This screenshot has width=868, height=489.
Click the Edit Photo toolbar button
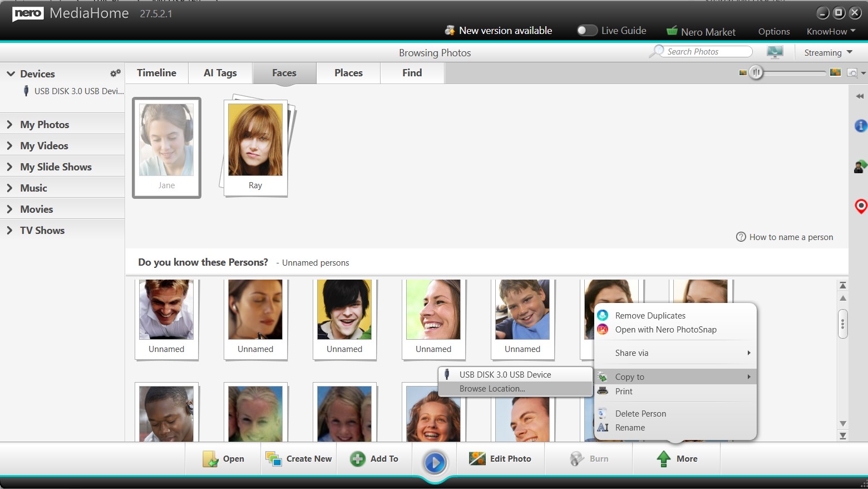tap(500, 459)
